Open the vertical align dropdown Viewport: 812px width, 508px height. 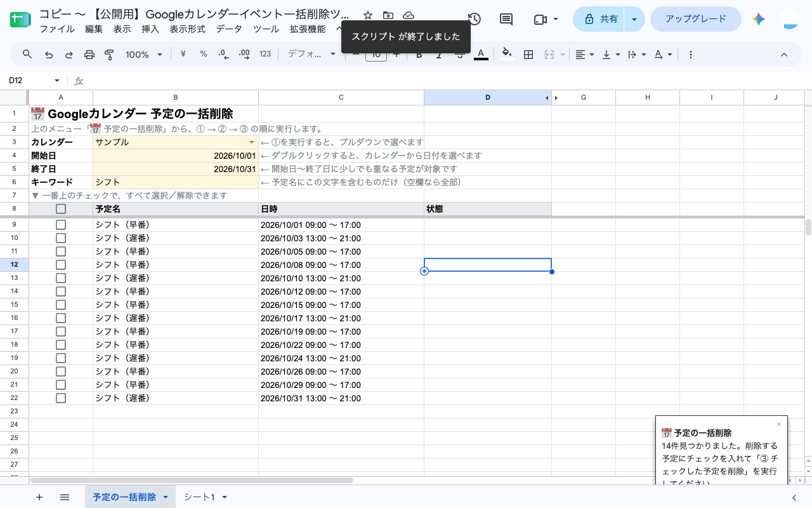click(611, 55)
